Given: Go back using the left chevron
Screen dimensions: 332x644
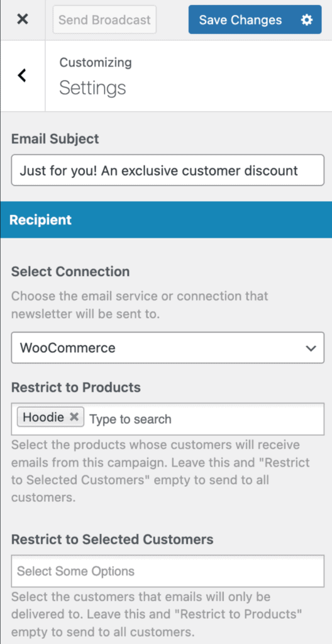Looking at the screenshot, I should tap(22, 75).
